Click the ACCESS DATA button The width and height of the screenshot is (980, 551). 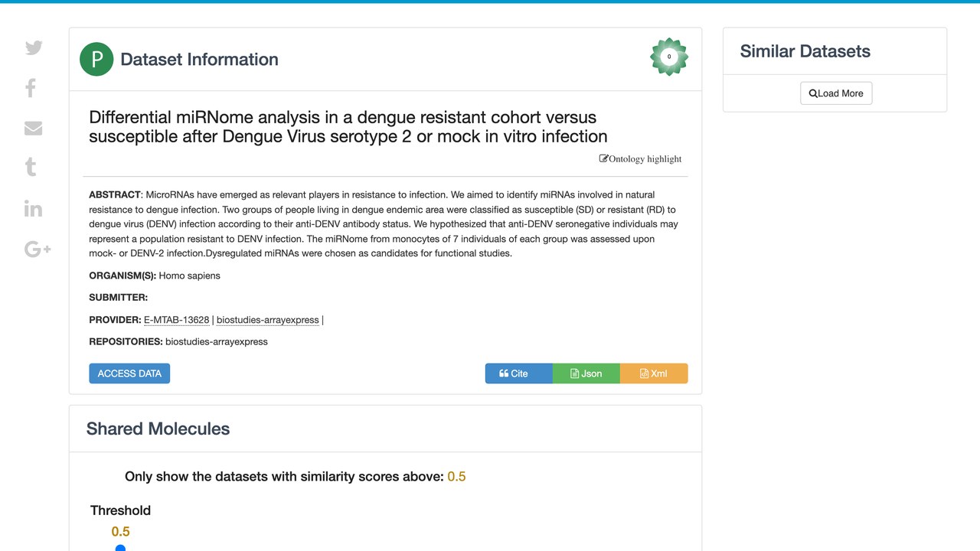(x=129, y=373)
